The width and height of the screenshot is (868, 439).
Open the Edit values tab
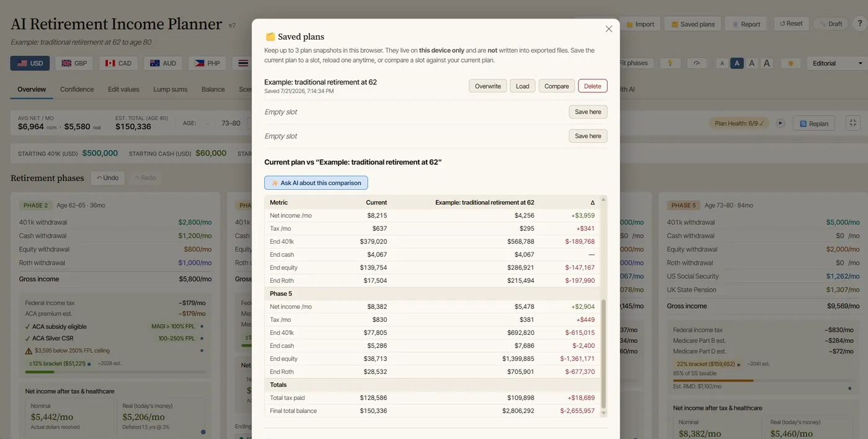coord(123,89)
